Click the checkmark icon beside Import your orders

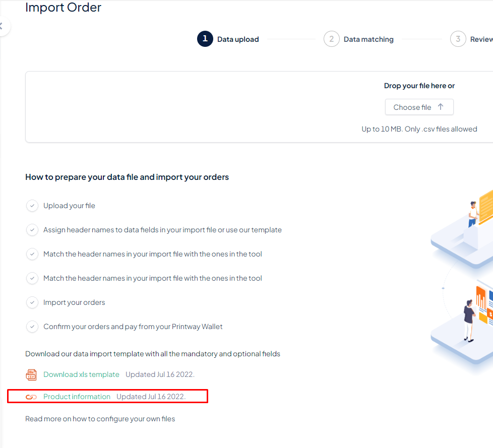[32, 302]
